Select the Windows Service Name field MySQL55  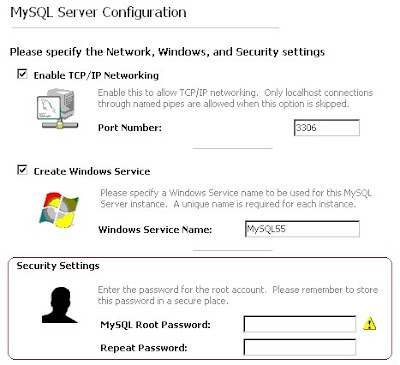(x=302, y=229)
